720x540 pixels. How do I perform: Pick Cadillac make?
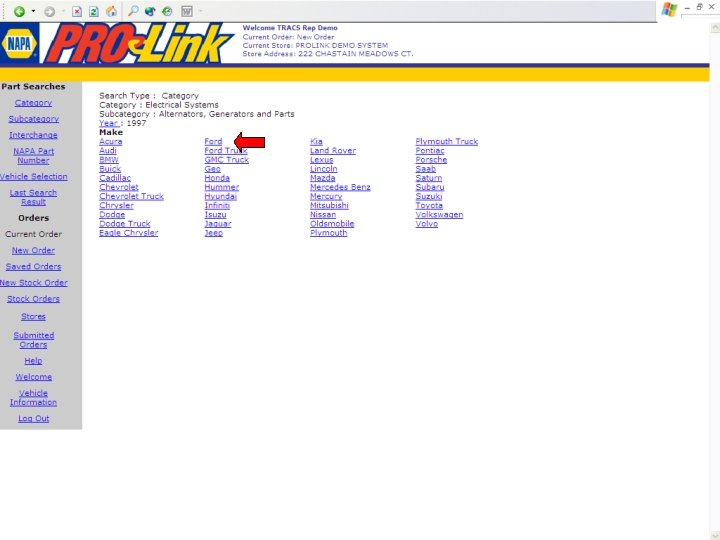pyautogui.click(x=115, y=178)
